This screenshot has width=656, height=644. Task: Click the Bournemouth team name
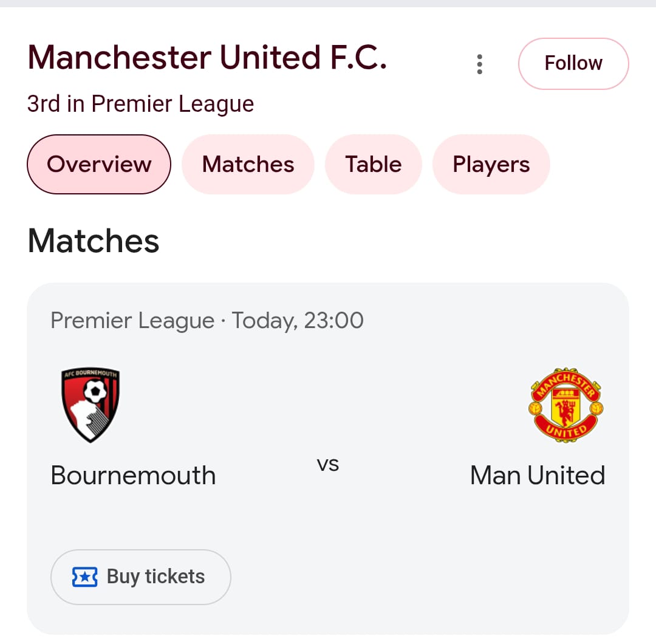pos(133,475)
